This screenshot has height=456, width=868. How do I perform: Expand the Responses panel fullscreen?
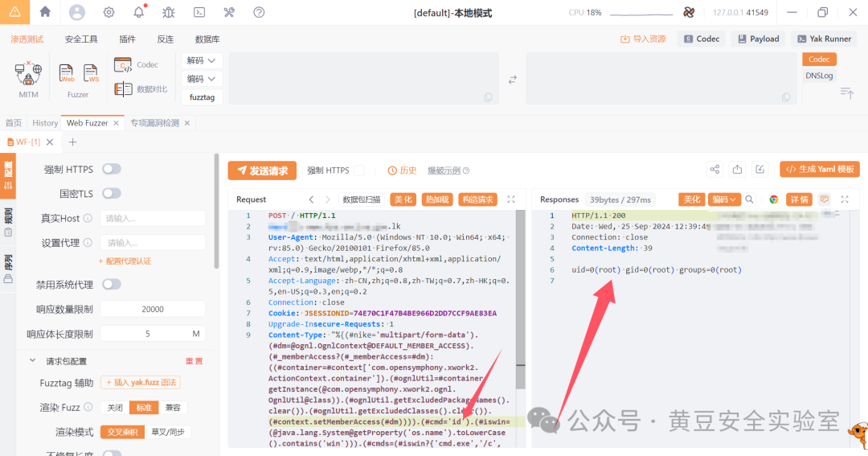(x=845, y=199)
